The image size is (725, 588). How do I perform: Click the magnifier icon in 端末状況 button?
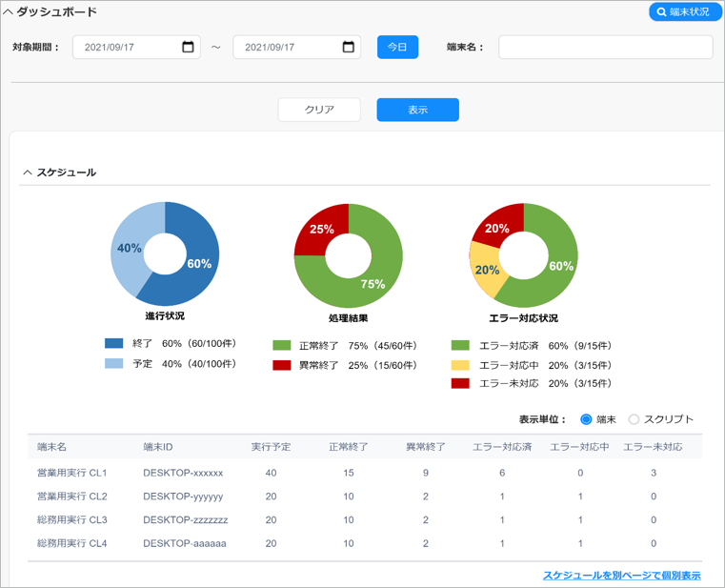click(x=661, y=12)
